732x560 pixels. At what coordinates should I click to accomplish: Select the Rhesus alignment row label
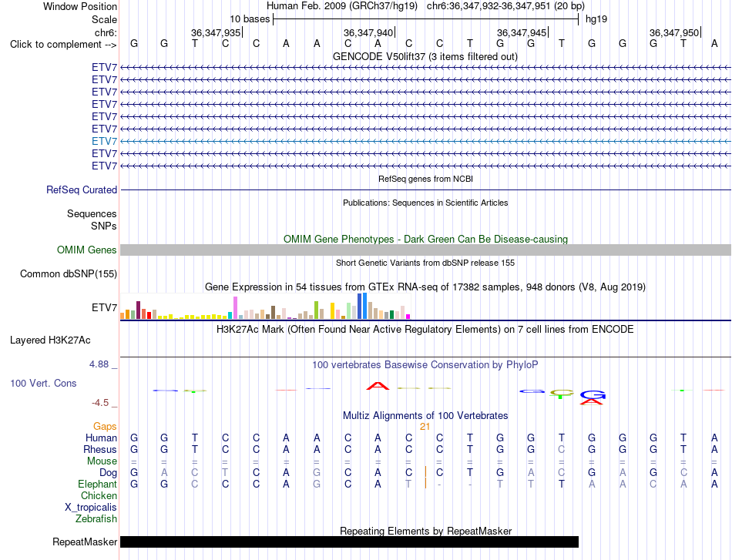pyautogui.click(x=100, y=449)
